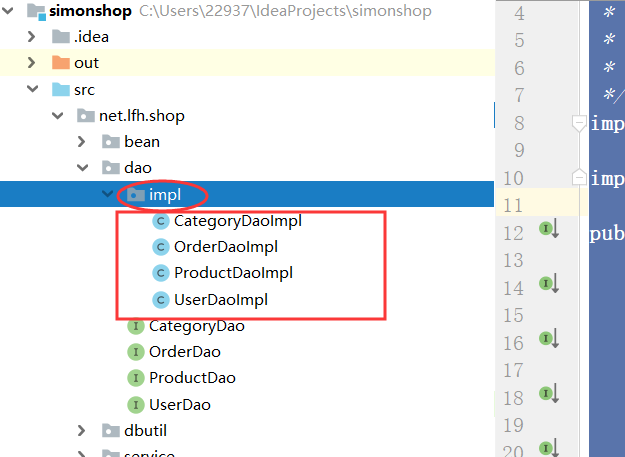Open OrderDao interface file
The width and height of the screenshot is (625, 457).
[x=185, y=352]
